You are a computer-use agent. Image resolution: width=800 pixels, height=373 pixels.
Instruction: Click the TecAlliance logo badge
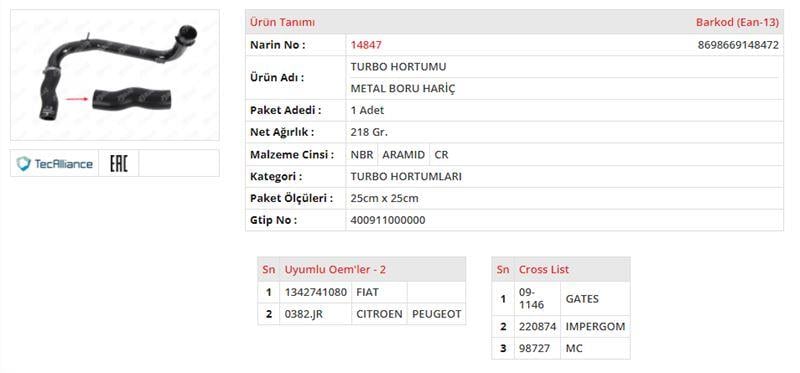(54, 164)
